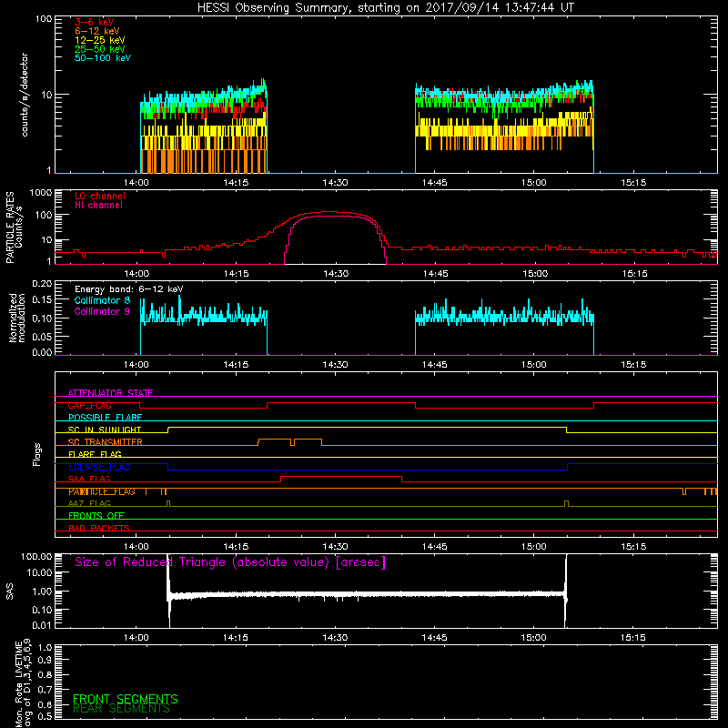Click the 1000 tick on the particle rates axis
The image size is (728, 728).
pyautogui.click(x=40, y=193)
